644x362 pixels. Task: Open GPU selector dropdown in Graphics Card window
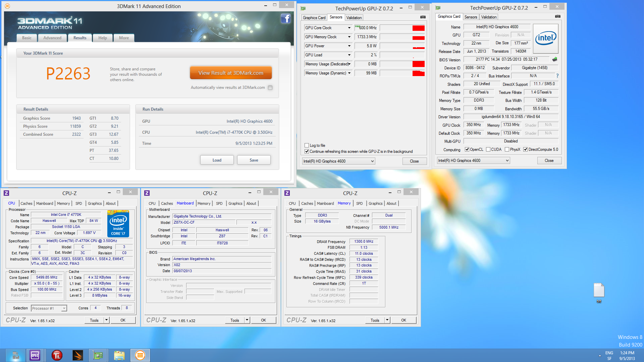pos(473,161)
